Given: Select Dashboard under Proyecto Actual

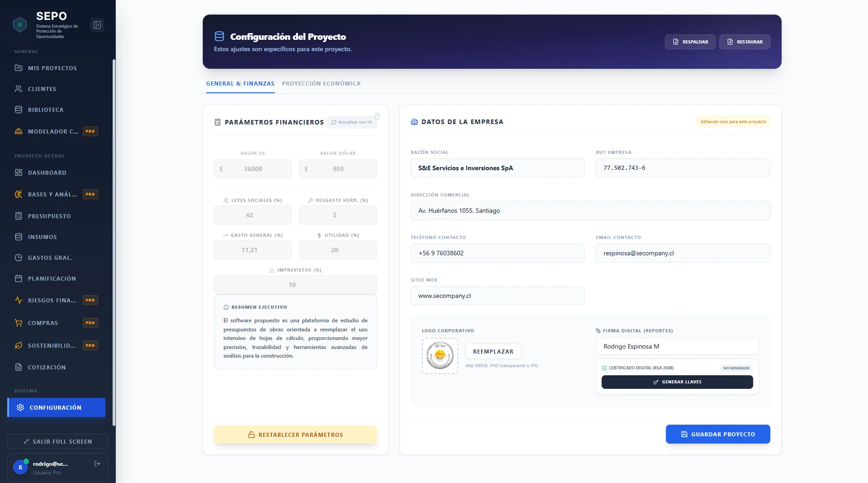Looking at the screenshot, I should pos(47,172).
